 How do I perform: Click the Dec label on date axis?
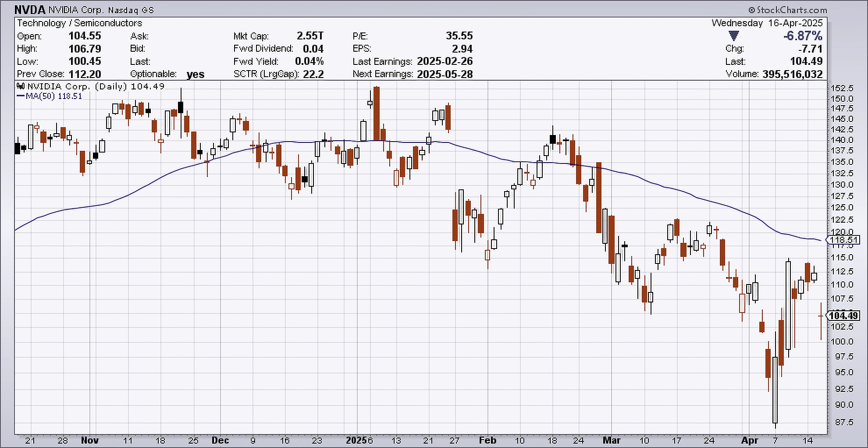(220, 441)
